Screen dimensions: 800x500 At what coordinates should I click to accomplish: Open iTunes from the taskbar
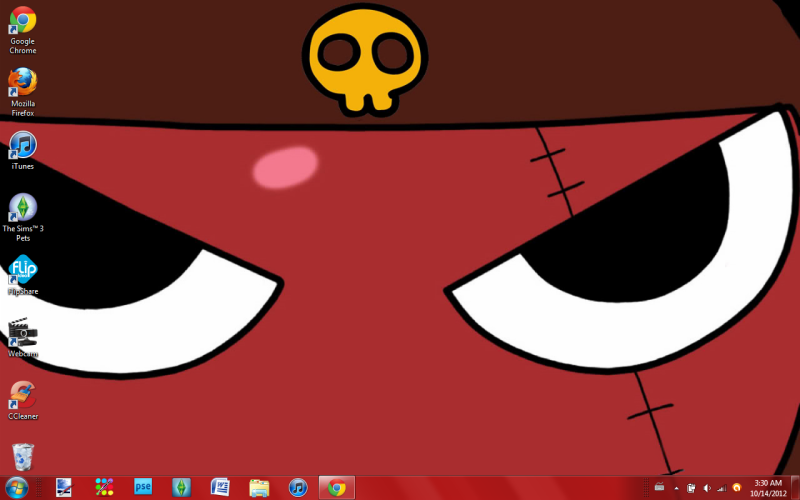click(x=298, y=488)
